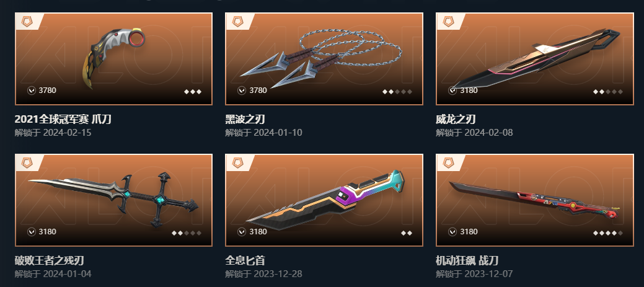644x287 pixels.
Task: Click the VP currency icon beside 3780 on the karambit
Action: click(32, 91)
